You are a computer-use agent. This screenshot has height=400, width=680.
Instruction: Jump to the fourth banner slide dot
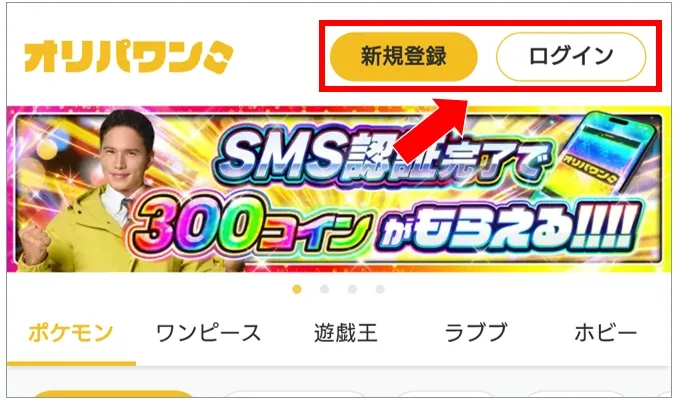380,289
